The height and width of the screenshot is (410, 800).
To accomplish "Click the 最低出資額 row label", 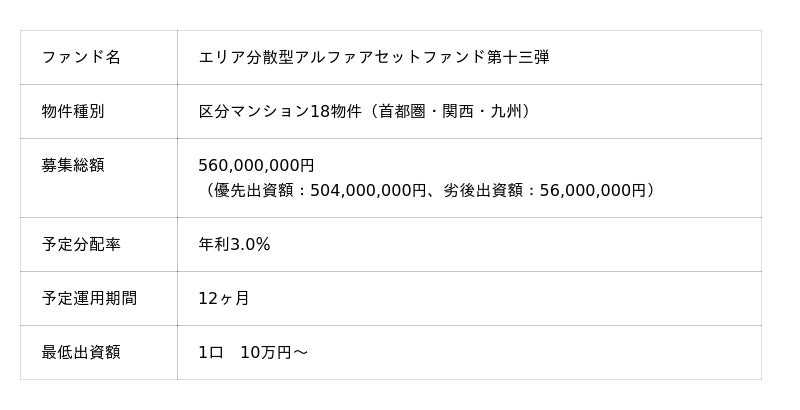I will coord(81,352).
